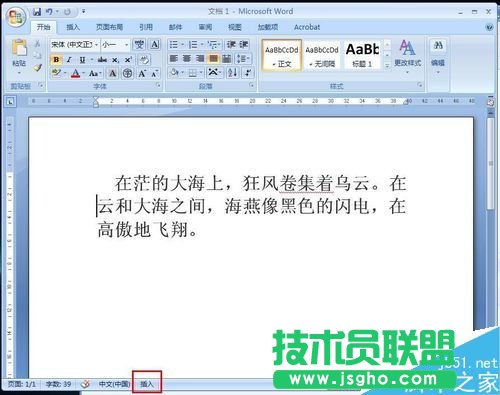Grow the font size with the large A
This screenshot has height=395, width=500.
click(142, 73)
